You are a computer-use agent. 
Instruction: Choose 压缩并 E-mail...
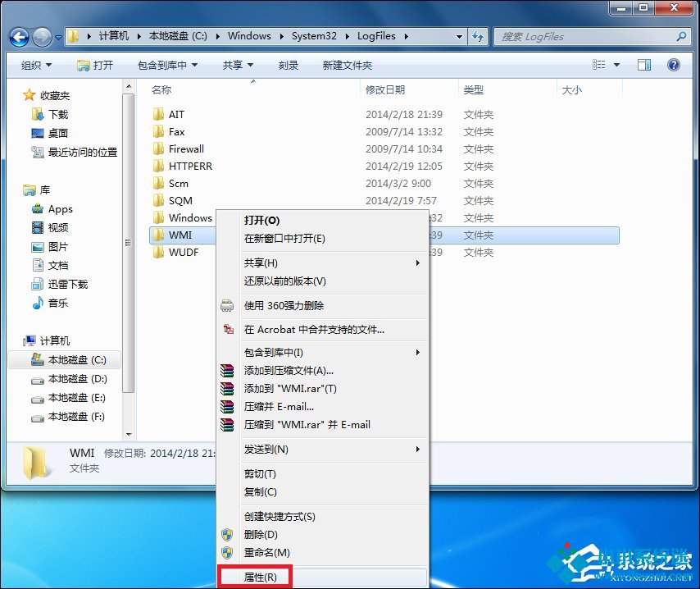point(322,407)
